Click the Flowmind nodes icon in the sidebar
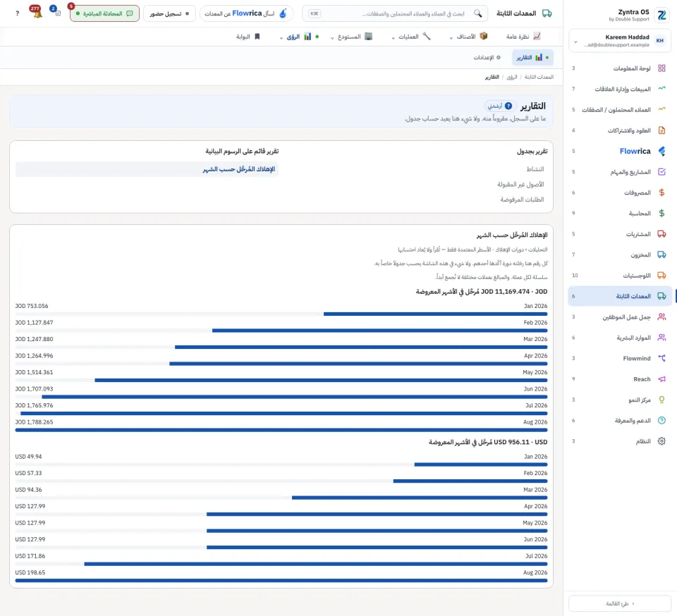Viewport: 677px width, 616px height. 661,358
